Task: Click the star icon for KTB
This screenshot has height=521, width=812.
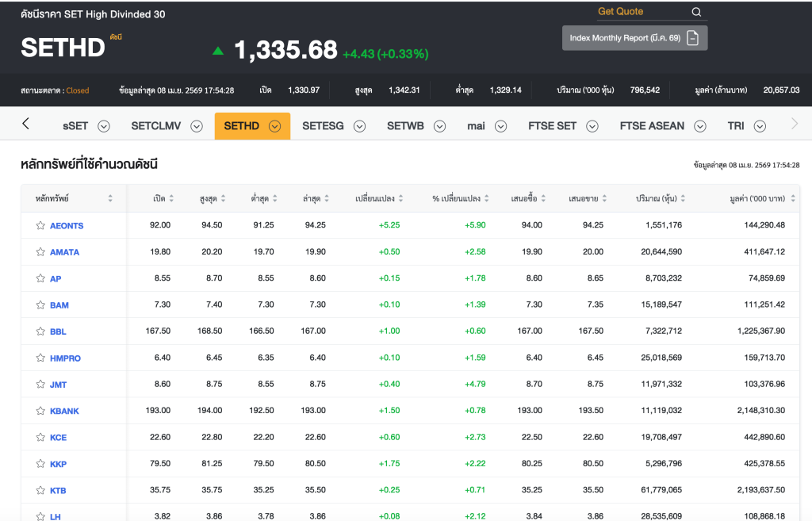Action: pos(40,490)
